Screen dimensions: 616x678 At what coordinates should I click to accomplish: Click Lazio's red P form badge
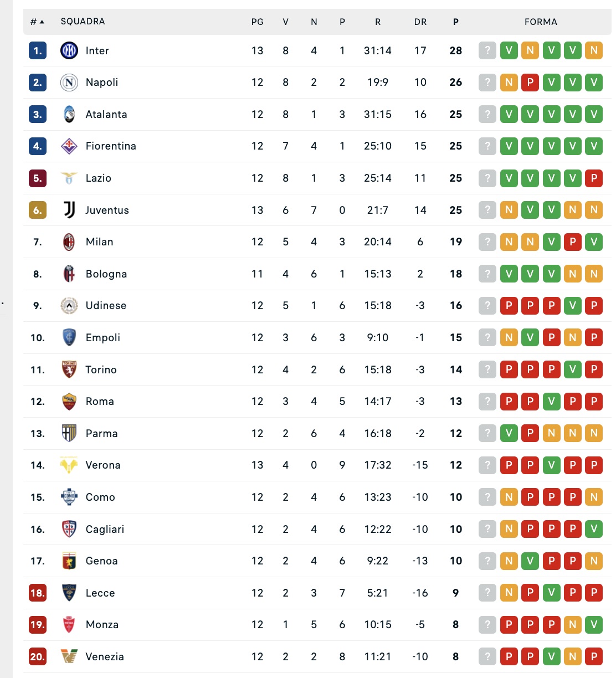[x=594, y=178]
